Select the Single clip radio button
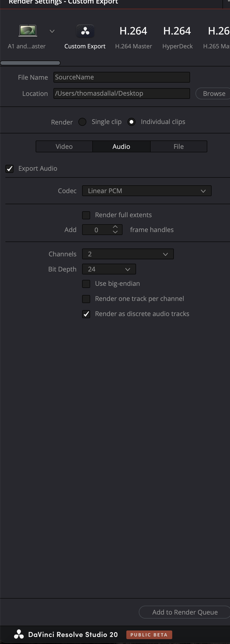The image size is (230, 644). pyautogui.click(x=82, y=122)
